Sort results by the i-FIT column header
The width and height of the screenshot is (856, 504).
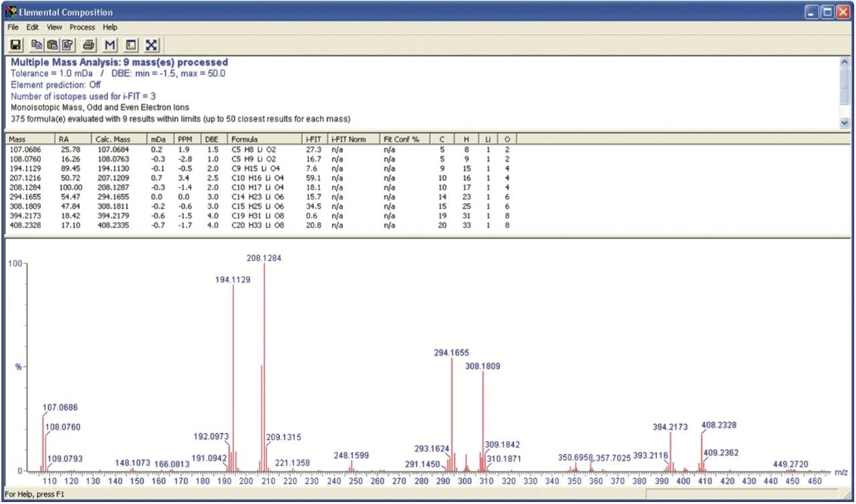314,139
